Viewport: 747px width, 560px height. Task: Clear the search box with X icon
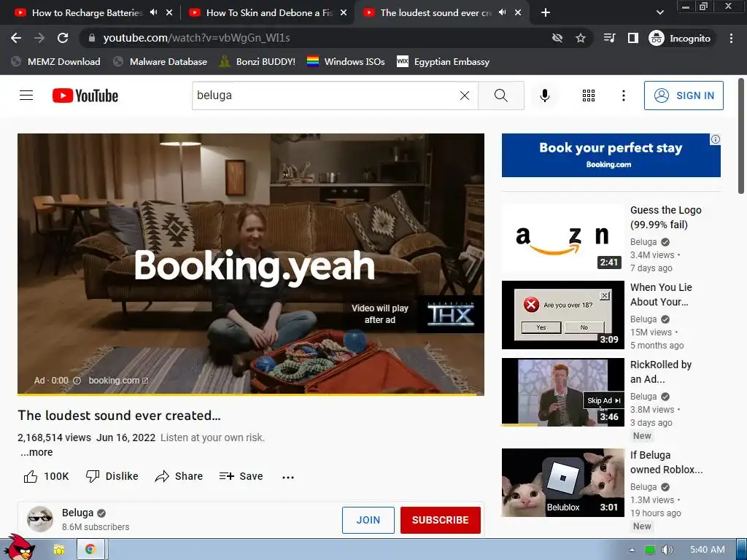click(465, 96)
